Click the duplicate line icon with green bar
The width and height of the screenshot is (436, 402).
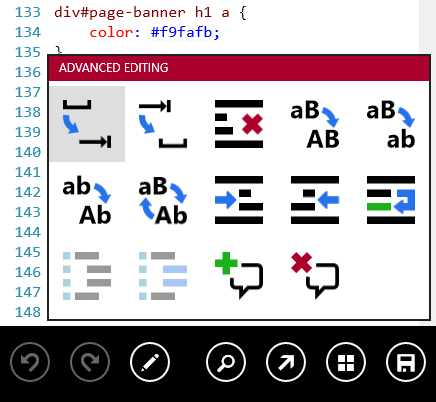(x=391, y=200)
